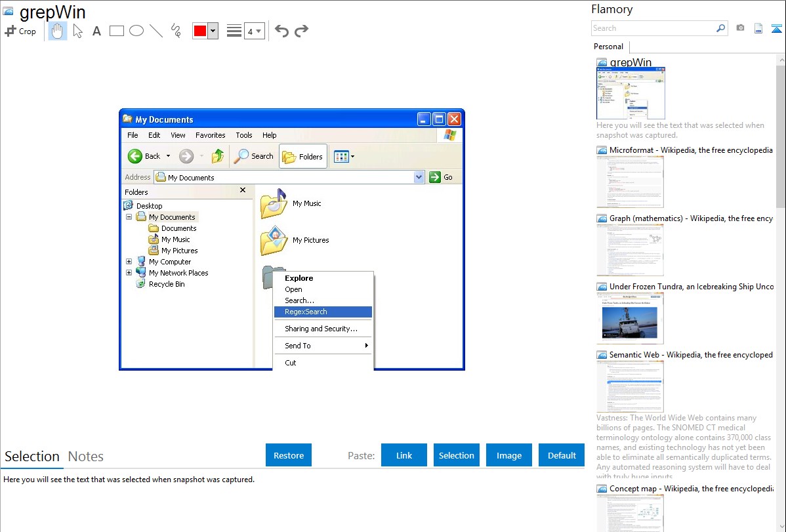The image size is (786, 532).
Task: Click the Up folder icon
Action: [217, 156]
